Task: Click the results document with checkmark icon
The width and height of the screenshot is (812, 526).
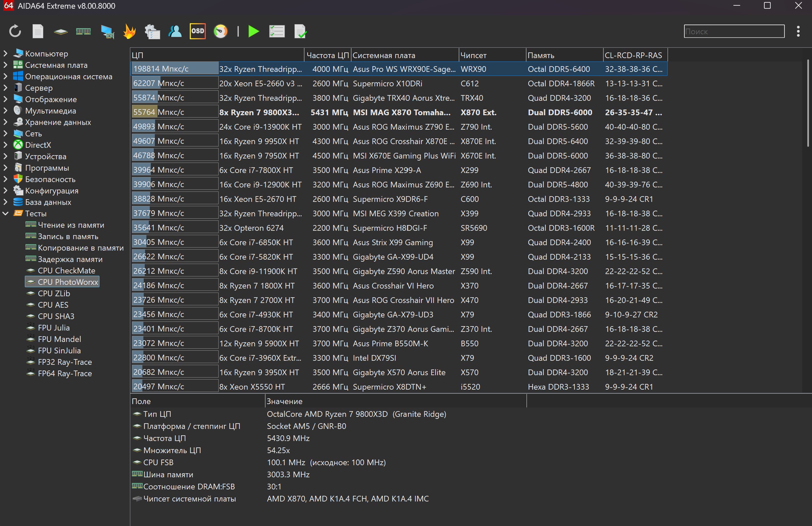Action: [300, 31]
